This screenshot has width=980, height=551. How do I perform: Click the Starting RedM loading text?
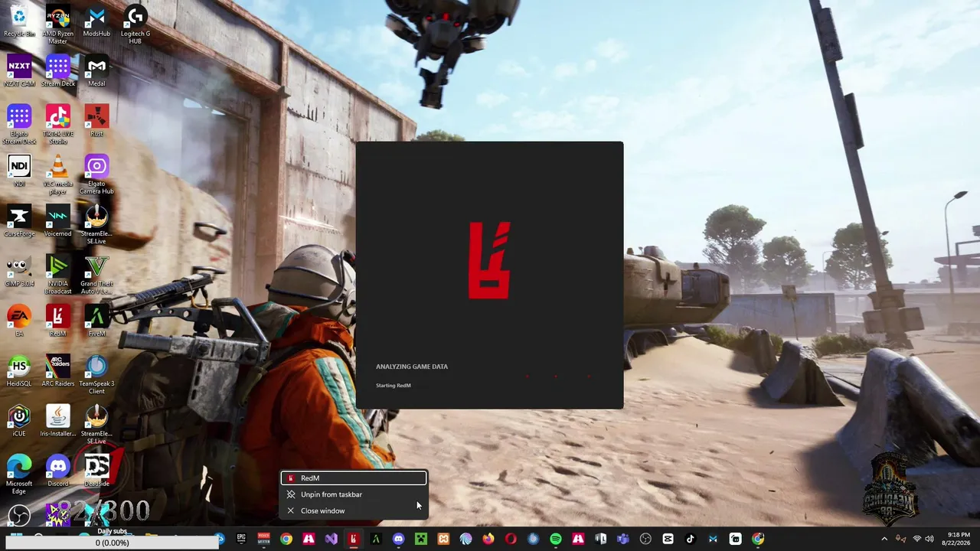tap(394, 385)
